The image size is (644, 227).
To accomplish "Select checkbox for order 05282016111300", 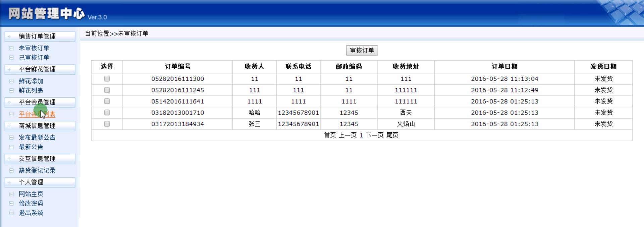I will pos(107,79).
